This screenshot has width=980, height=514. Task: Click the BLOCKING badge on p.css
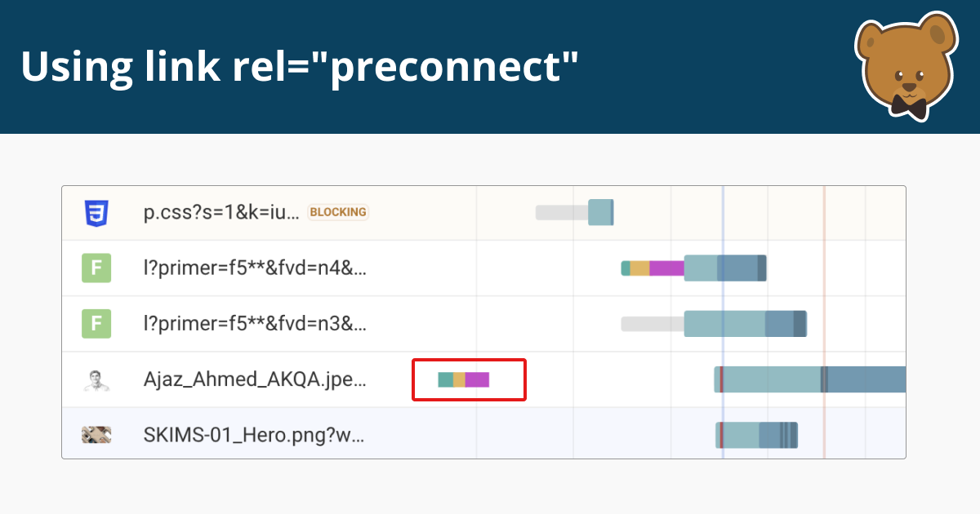tap(337, 212)
